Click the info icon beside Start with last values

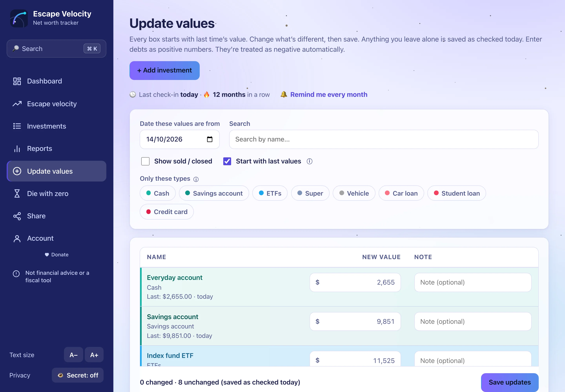pos(310,161)
